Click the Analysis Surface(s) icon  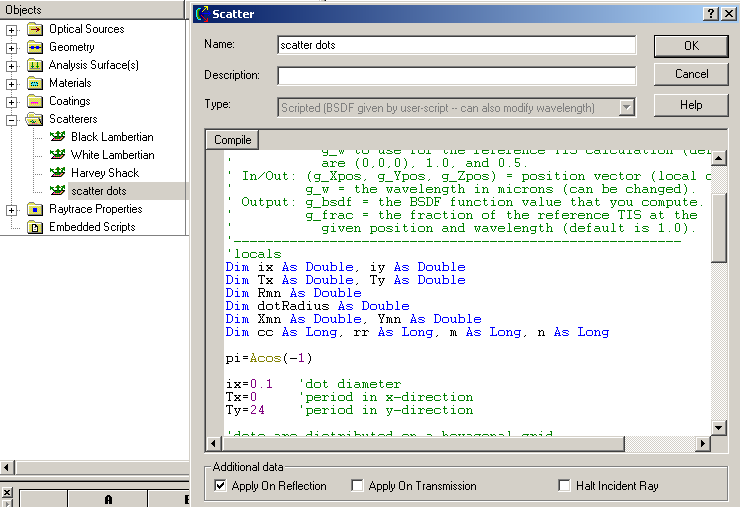pyautogui.click(x=35, y=65)
